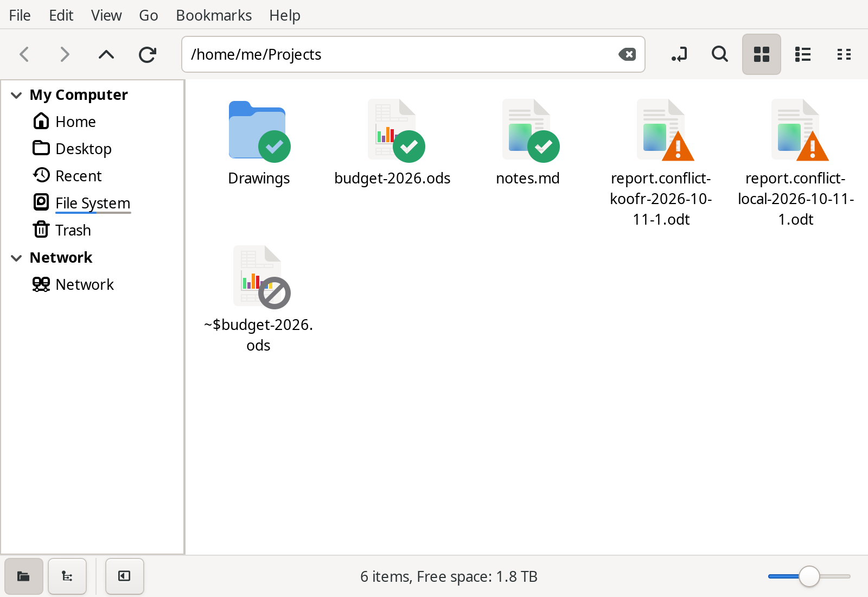Switch to list view

point(803,54)
